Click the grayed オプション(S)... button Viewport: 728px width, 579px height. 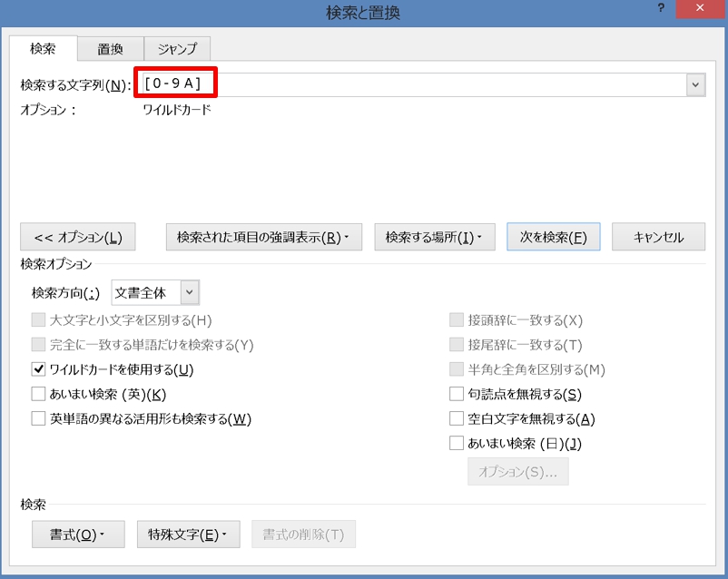517,472
